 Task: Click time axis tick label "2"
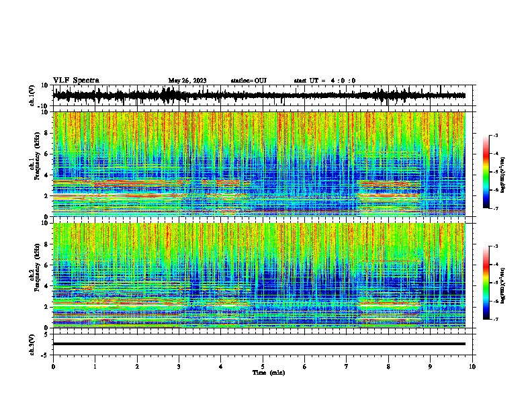[137, 367]
